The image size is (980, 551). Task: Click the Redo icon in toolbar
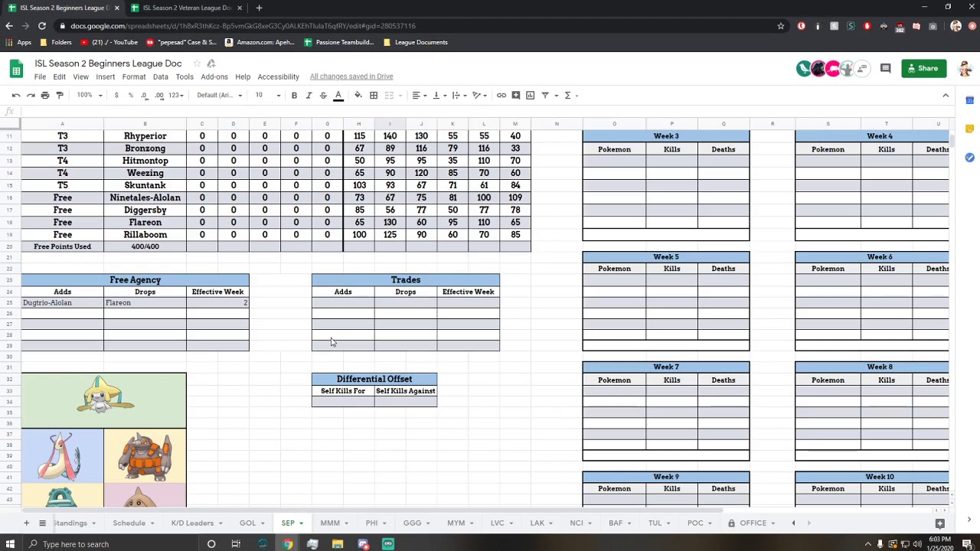[x=31, y=95]
